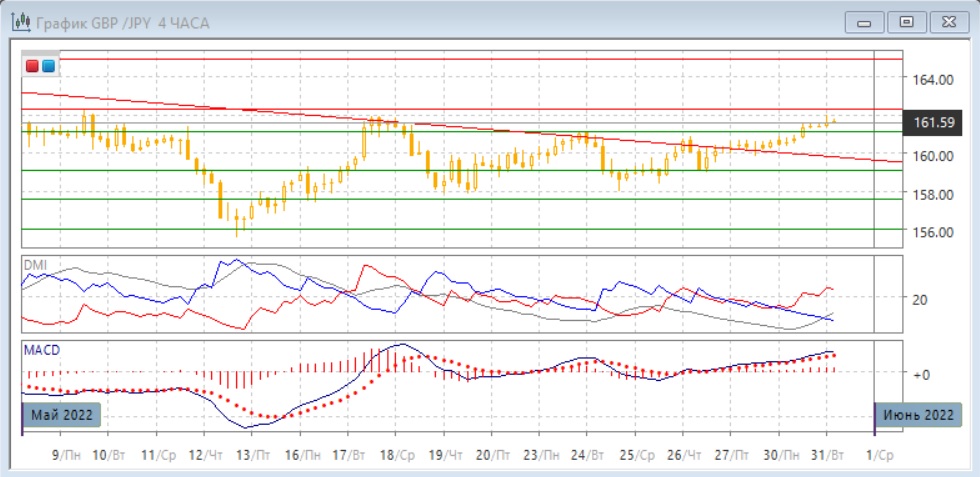Minimize the GBP/JPY chart window
Image resolution: width=980 pixels, height=477 pixels.
pyautogui.click(x=865, y=21)
